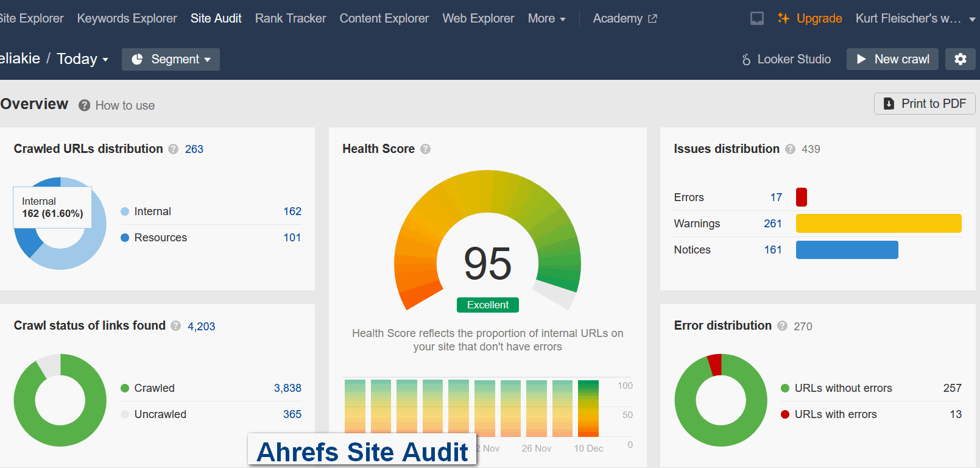
Task: Click the play icon in New crawl button
Action: [x=861, y=59]
